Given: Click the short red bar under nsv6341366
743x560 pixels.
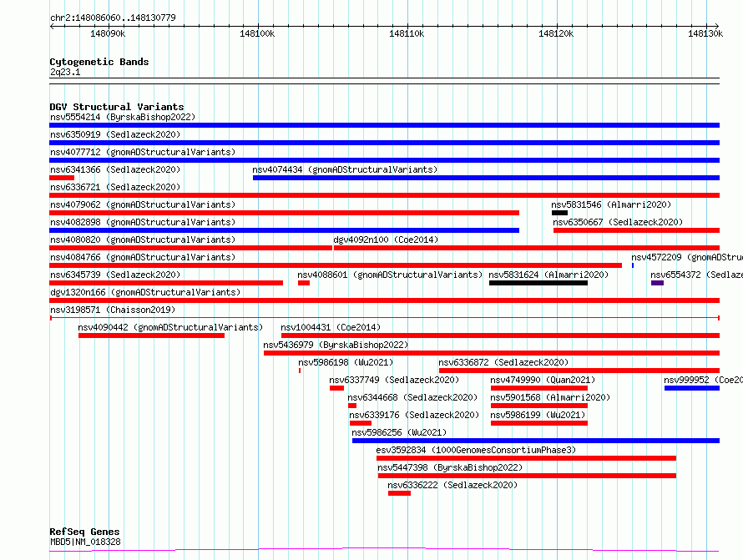Looking at the screenshot, I should tap(62, 178).
